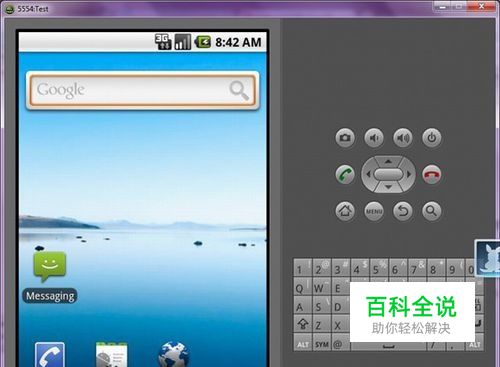
Task: Open the Contacts app icon
Action: pos(111,355)
